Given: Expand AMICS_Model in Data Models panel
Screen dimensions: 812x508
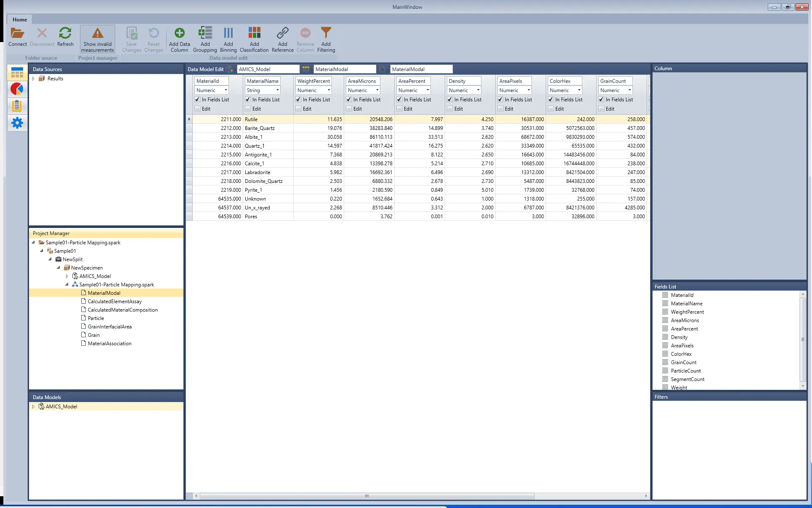Looking at the screenshot, I should [33, 407].
